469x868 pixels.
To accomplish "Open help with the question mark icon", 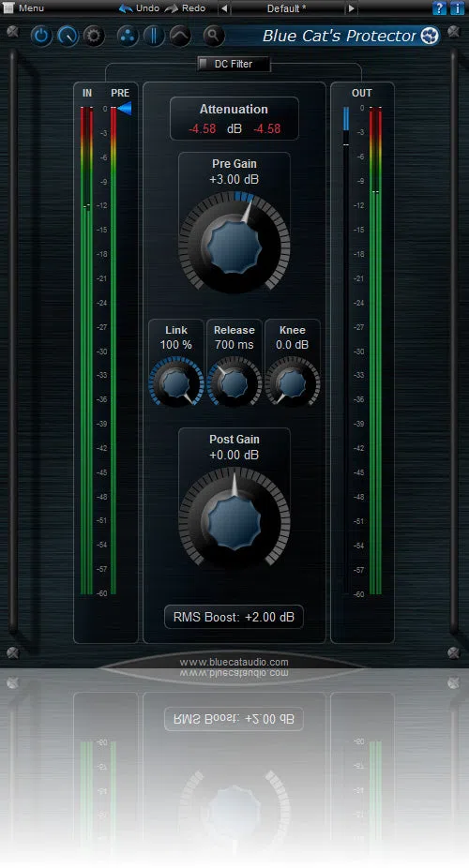I will [x=439, y=8].
